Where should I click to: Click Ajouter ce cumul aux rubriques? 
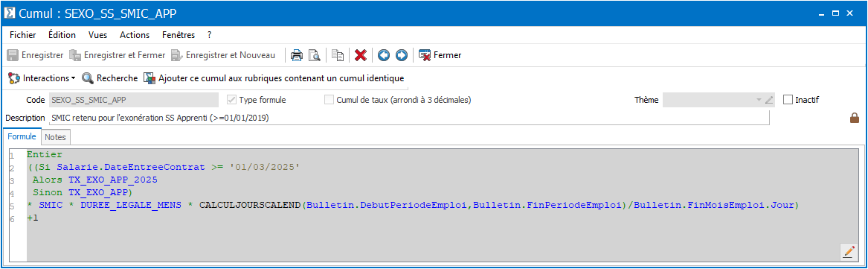274,78
